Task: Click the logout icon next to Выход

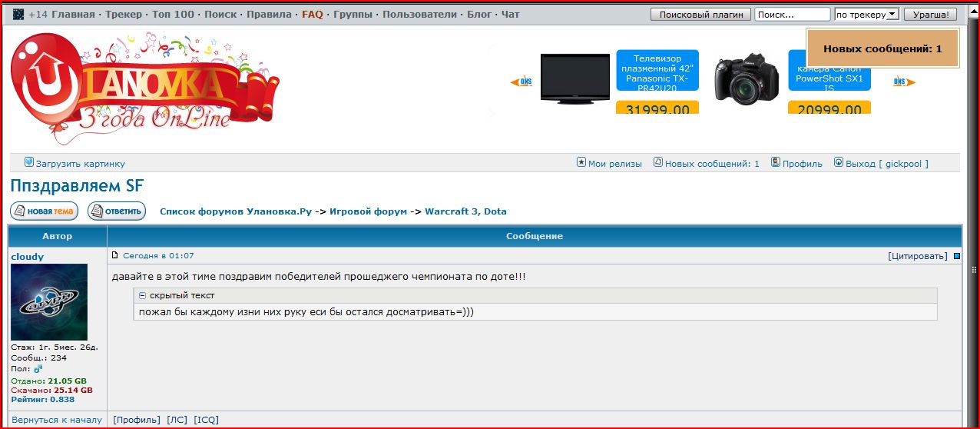Action: pos(839,163)
